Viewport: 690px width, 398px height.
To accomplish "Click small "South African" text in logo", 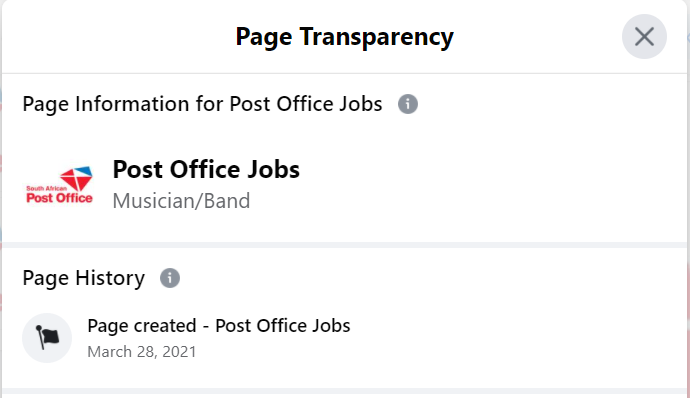I will pos(46,188).
